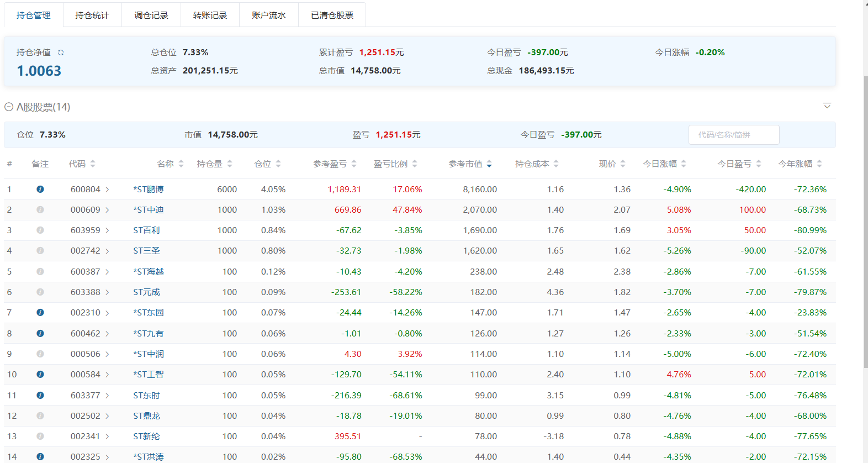Open the ST元成 stock link
Image resolution: width=868 pixels, height=463 pixels.
coord(146,292)
